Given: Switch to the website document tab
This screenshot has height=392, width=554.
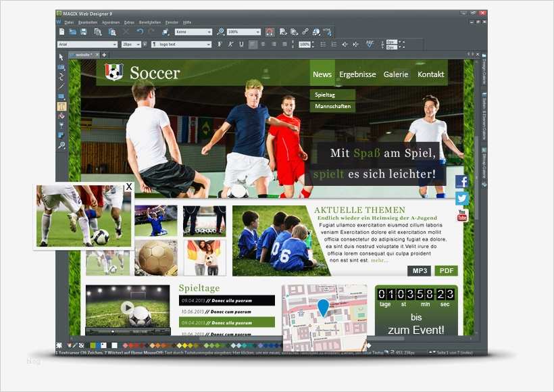Looking at the screenshot, I should [84, 55].
